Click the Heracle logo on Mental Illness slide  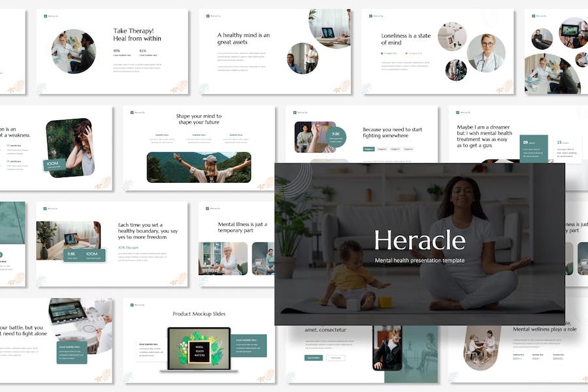point(213,208)
